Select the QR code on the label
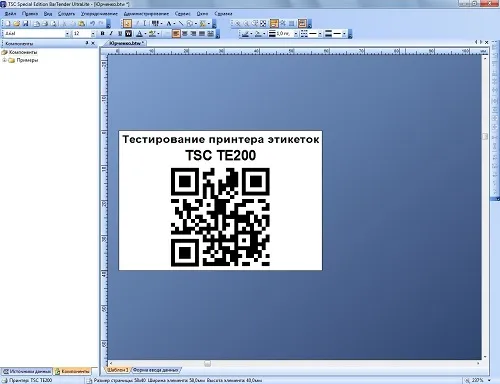The image size is (500, 384). pyautogui.click(x=220, y=217)
